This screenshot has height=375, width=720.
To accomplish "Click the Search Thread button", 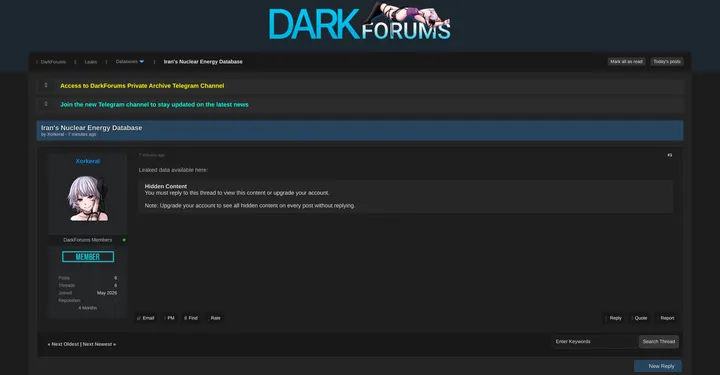I will pos(658,341).
